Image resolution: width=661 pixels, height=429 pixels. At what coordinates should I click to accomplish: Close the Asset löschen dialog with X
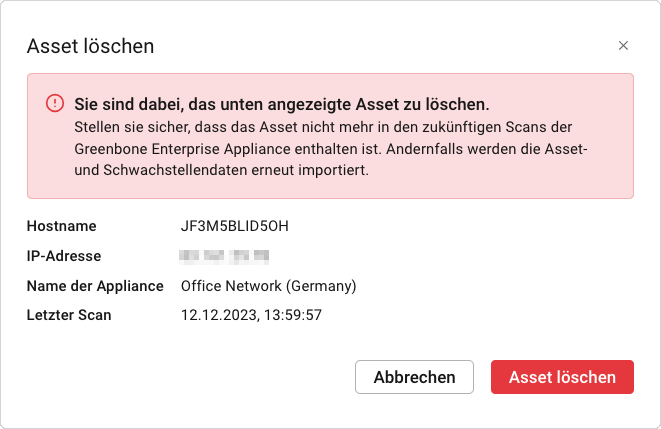tap(623, 46)
